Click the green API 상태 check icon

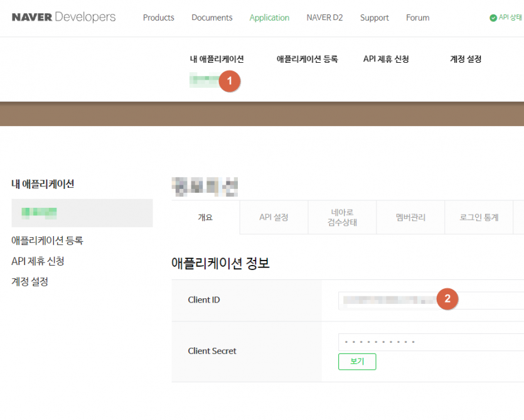(x=493, y=18)
